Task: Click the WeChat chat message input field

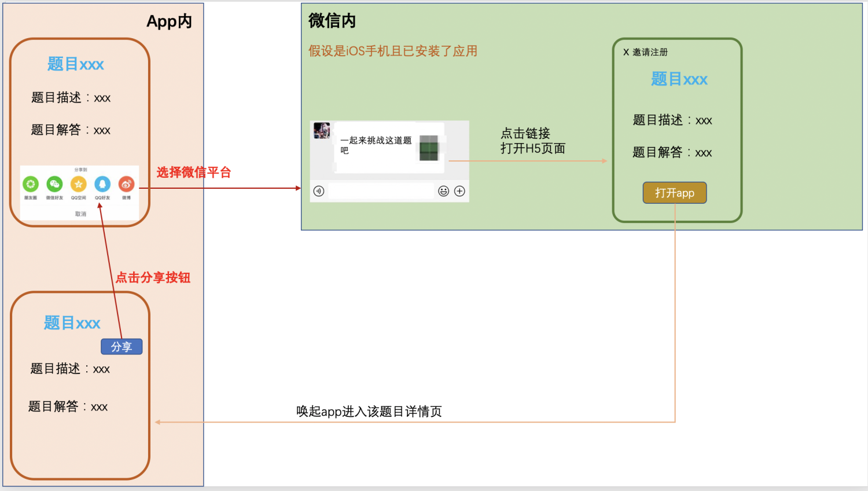Action: click(x=381, y=191)
